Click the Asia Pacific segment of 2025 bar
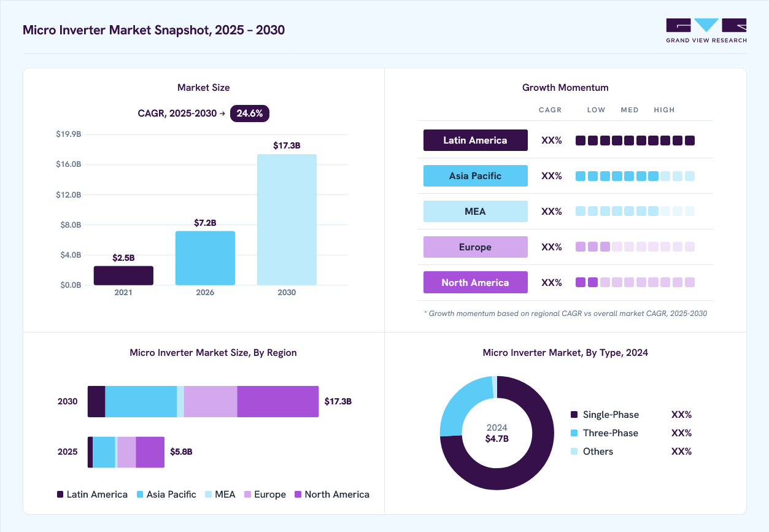The image size is (769, 532). 104,452
